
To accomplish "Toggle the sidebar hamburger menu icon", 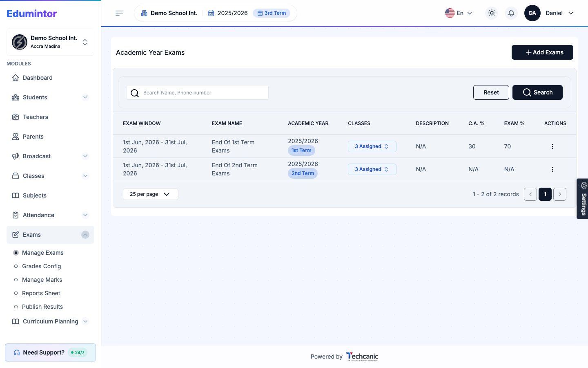I will 119,13.
